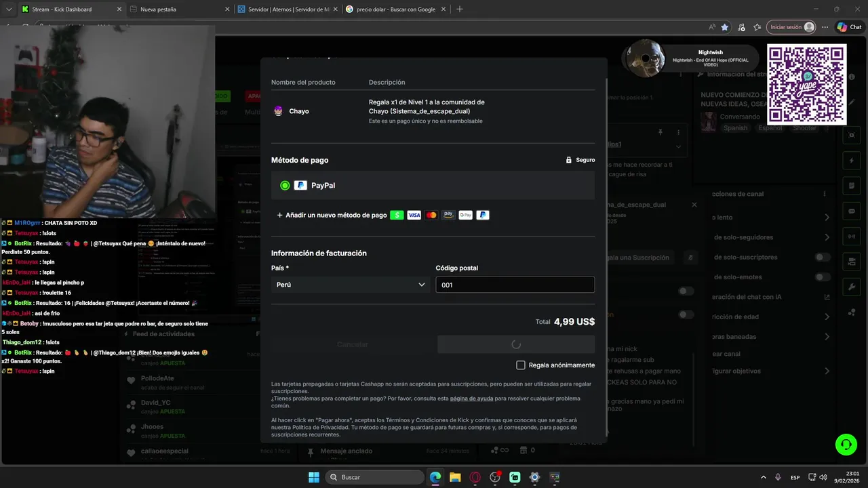Click the 'Iniciar sesión' profile button
The width and height of the screenshot is (868, 488).
(x=793, y=27)
